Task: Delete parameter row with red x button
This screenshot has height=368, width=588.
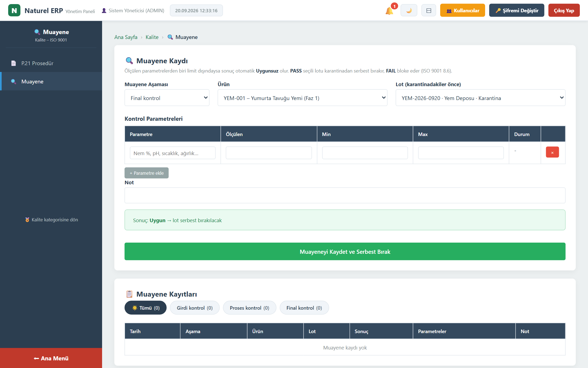Action: point(552,152)
